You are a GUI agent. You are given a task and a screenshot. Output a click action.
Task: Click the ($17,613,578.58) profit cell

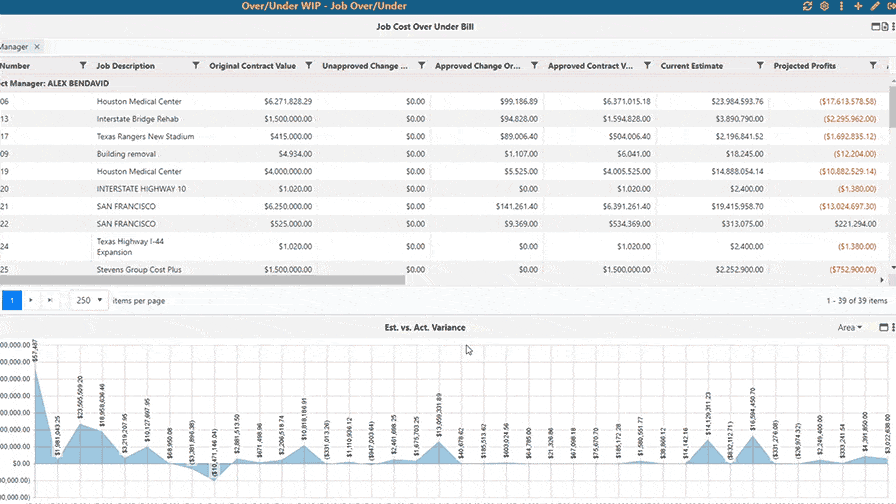coord(847,101)
